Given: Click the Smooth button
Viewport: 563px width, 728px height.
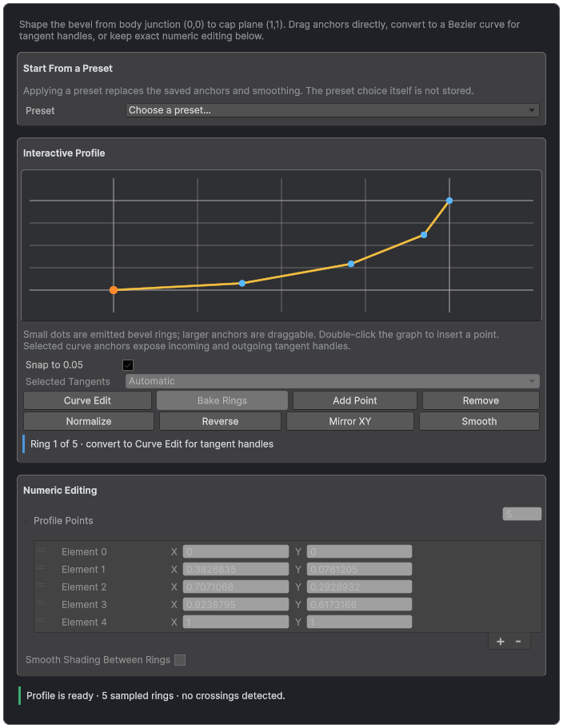Looking at the screenshot, I should pos(479,422).
